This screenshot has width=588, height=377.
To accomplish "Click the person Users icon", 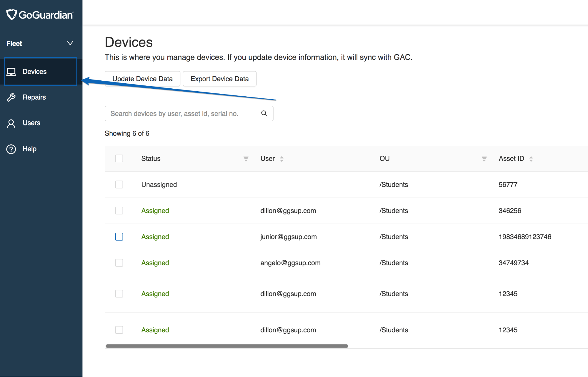I will (11, 123).
